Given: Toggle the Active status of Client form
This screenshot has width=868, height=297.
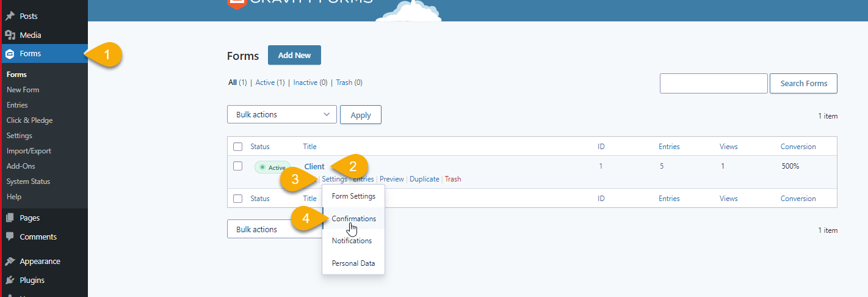Looking at the screenshot, I should [x=272, y=167].
